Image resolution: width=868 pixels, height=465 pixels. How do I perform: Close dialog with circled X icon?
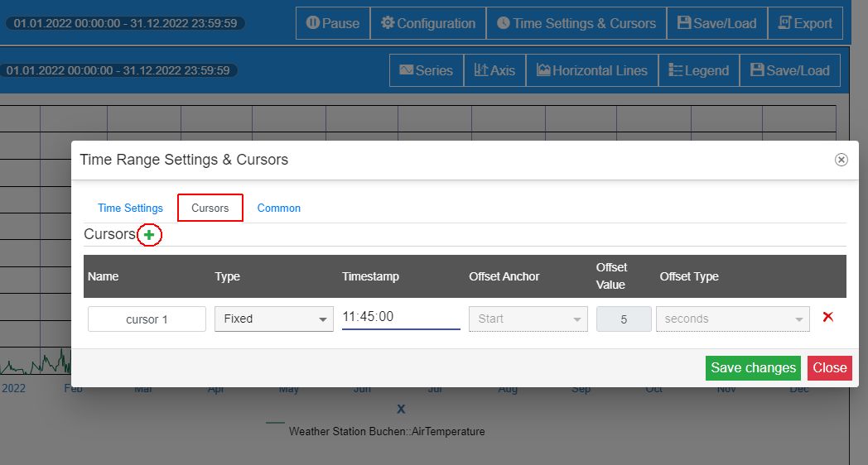(x=841, y=160)
